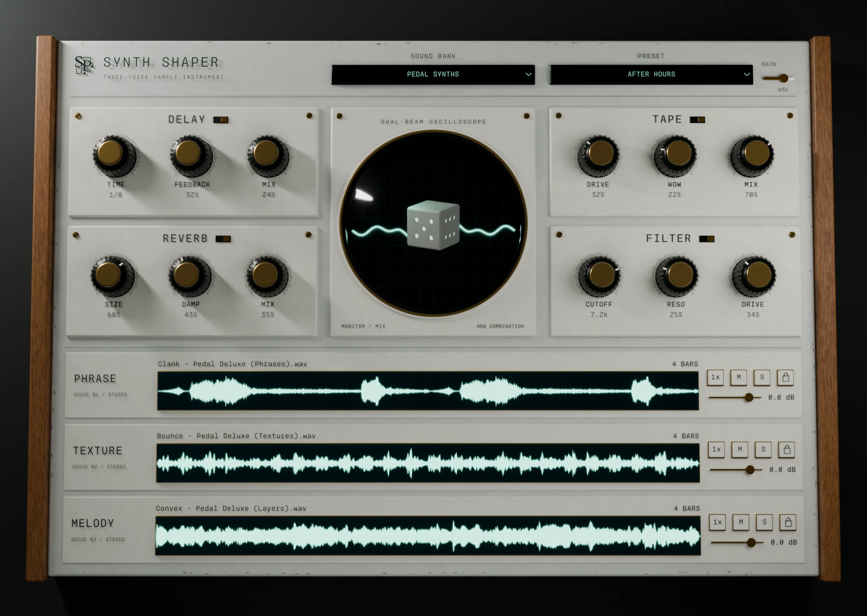The image size is (867, 616).
Task: Click the Bounce Texture waveform display
Action: (428, 463)
